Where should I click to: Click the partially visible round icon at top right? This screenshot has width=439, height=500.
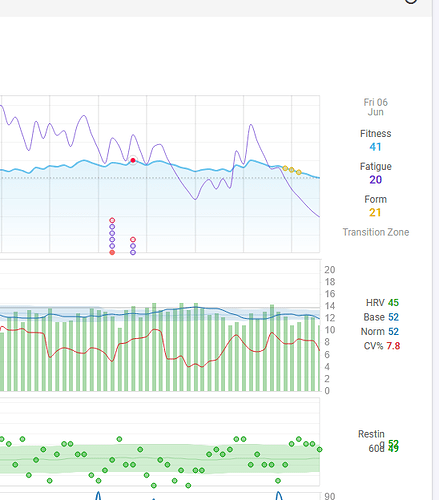(411, 1)
